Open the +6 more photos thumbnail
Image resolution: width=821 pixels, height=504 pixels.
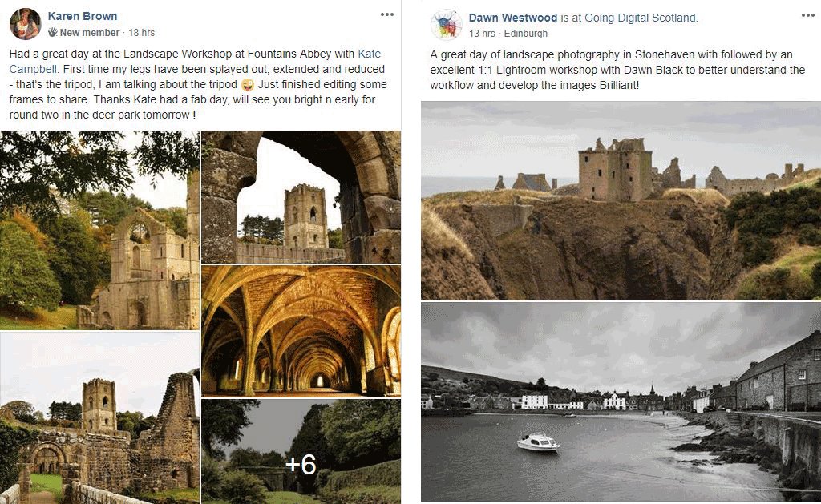(x=301, y=451)
